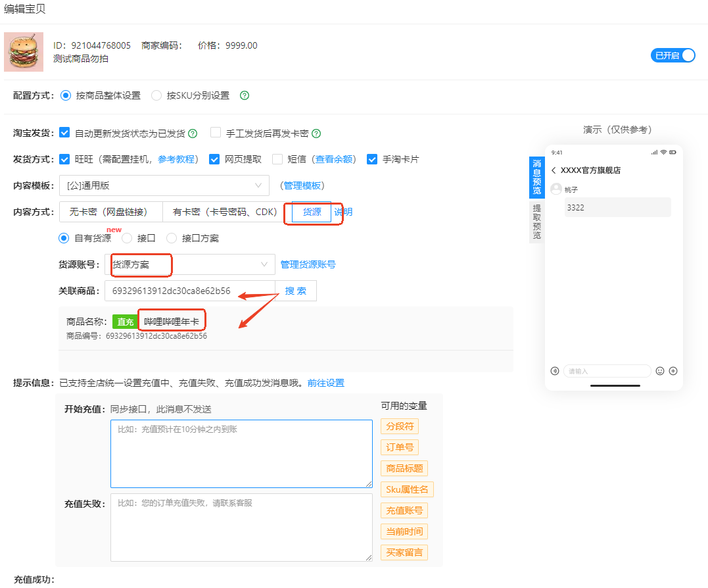Open 参考教程 link

[176, 159]
